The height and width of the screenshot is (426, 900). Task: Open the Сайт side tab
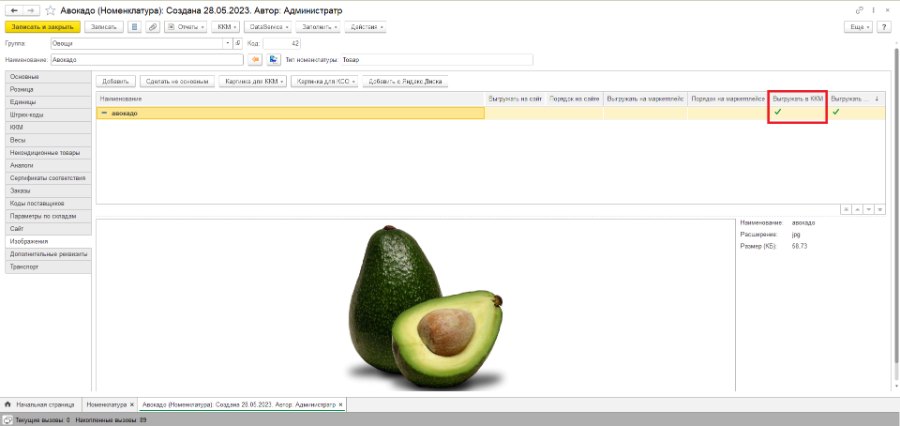point(48,229)
